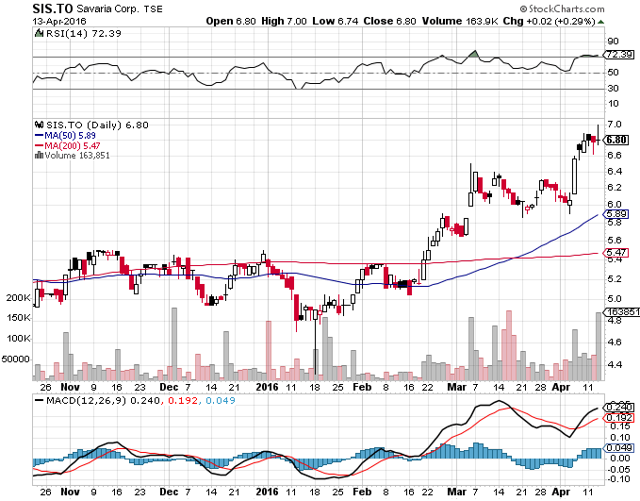Click the Chg +0.02 (+0.29%) value
This screenshot has width=640, height=501.
[x=549, y=21]
